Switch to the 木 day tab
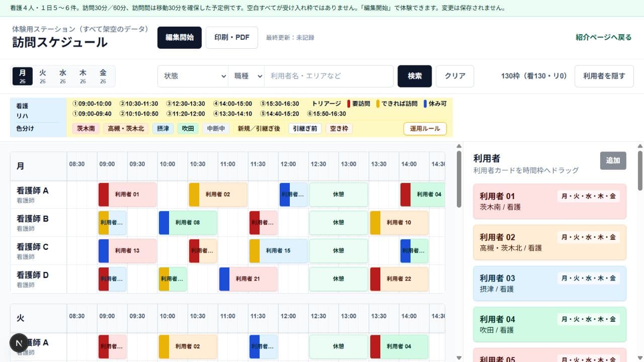Viewport: 644px width, 362px height. 83,76
